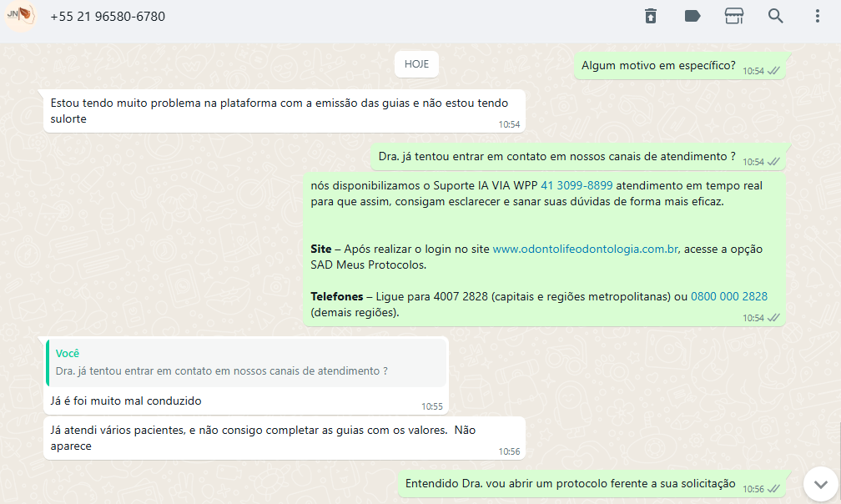
Task: Click the 41 3099-8899 phone link
Action: pos(577,185)
